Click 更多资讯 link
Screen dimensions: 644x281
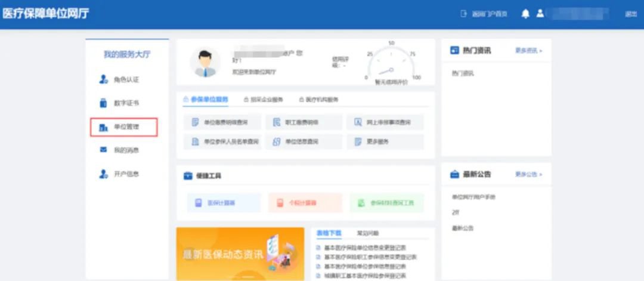click(x=529, y=51)
